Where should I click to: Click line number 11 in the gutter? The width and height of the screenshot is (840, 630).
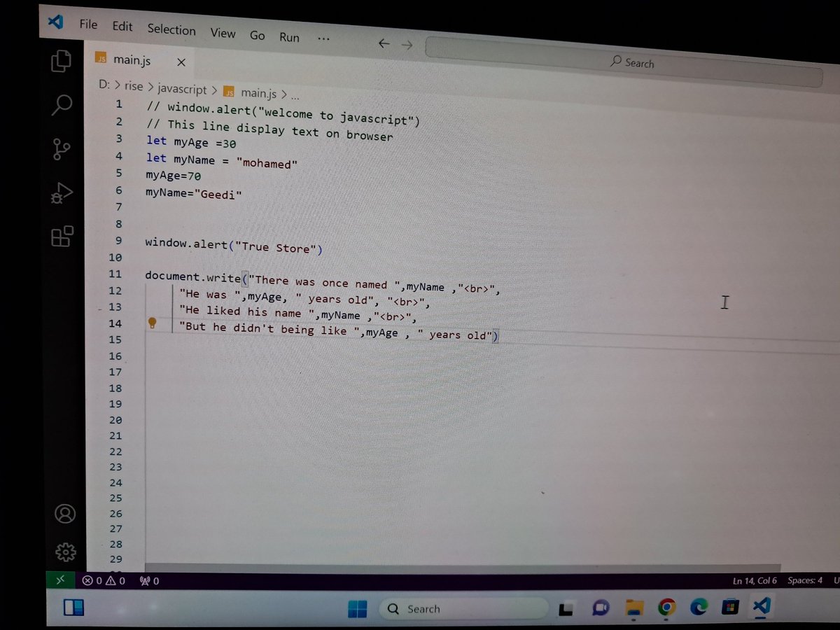(115, 274)
